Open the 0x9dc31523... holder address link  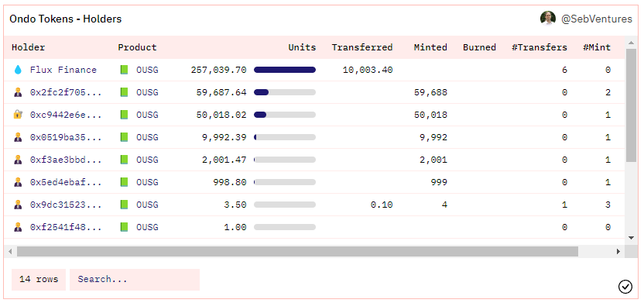66,205
